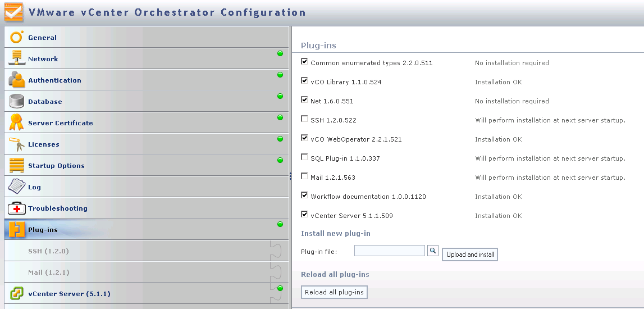Open the Startup Options tab
This screenshot has width=644, height=309.
pos(56,166)
